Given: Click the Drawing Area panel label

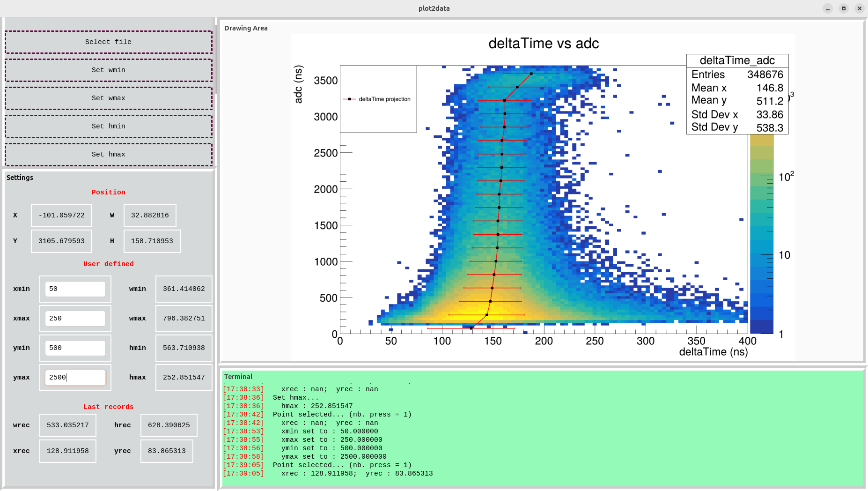Looking at the screenshot, I should (x=246, y=28).
